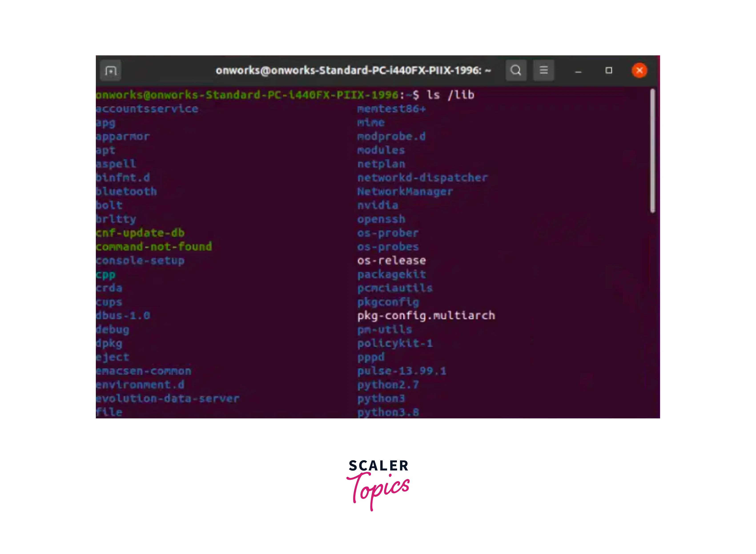
Task: Click the os-release file entry
Action: tap(391, 261)
